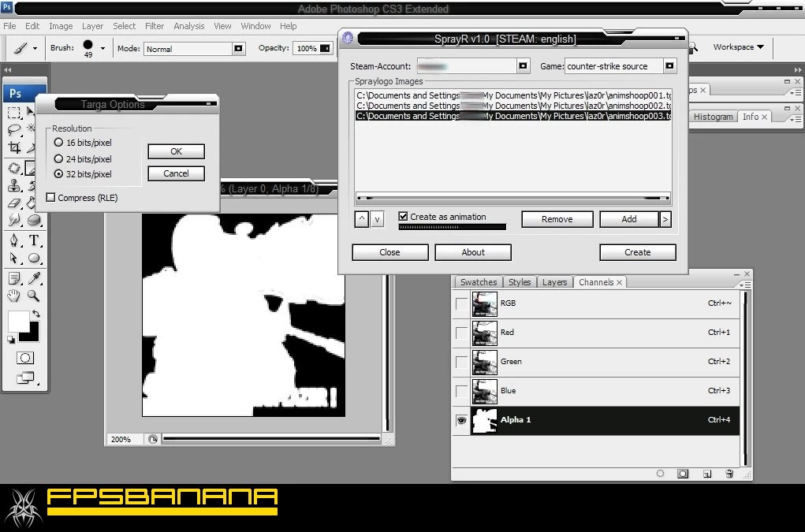The height and width of the screenshot is (532, 805).
Task: Select the Path Selection arrow tool
Action: tap(14, 258)
